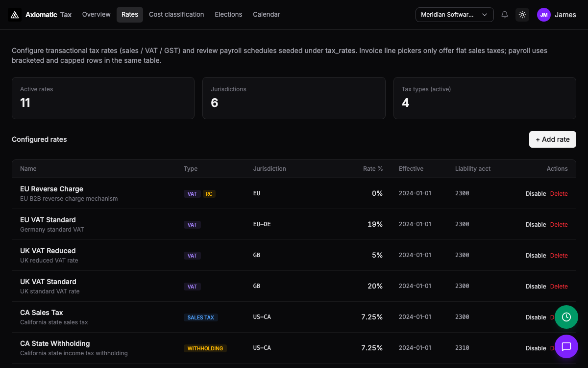Expand the Meridian Software company dropdown

coord(455,15)
